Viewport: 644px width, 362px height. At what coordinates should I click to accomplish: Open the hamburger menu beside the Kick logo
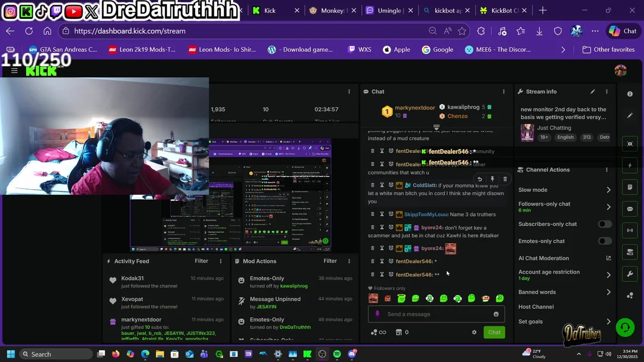[14, 70]
